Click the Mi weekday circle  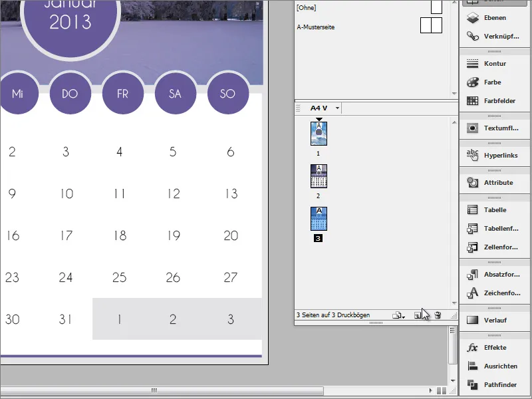[x=18, y=94]
